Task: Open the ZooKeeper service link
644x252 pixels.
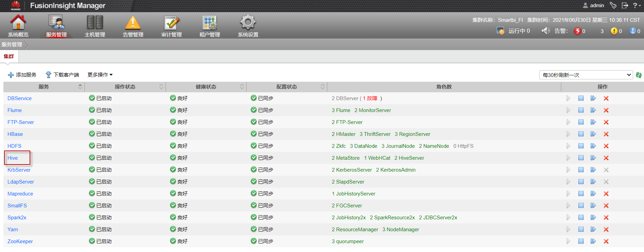Action: (x=20, y=241)
